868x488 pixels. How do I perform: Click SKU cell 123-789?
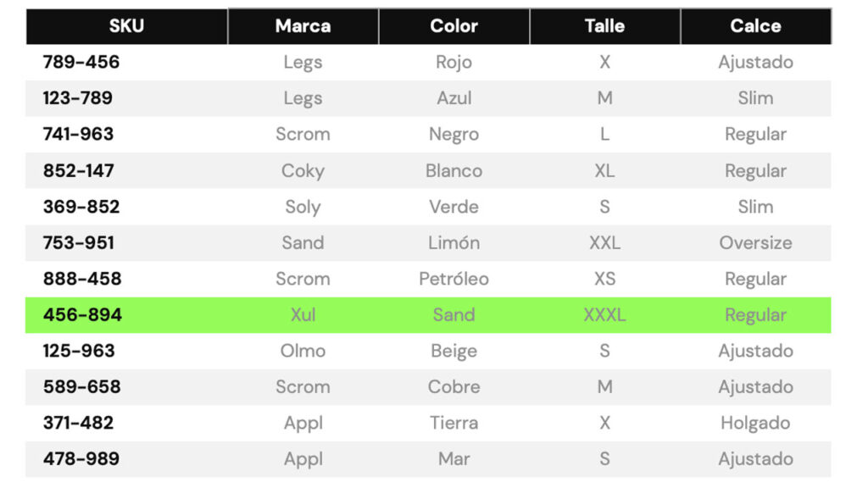click(x=78, y=98)
